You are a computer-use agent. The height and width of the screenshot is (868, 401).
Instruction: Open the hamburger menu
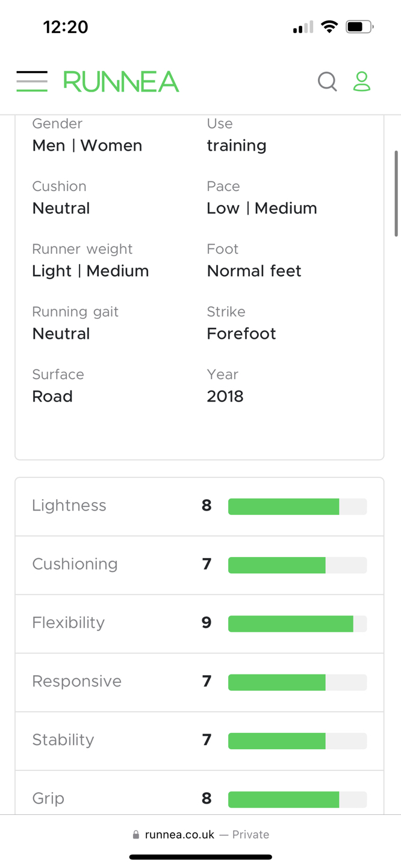click(32, 81)
